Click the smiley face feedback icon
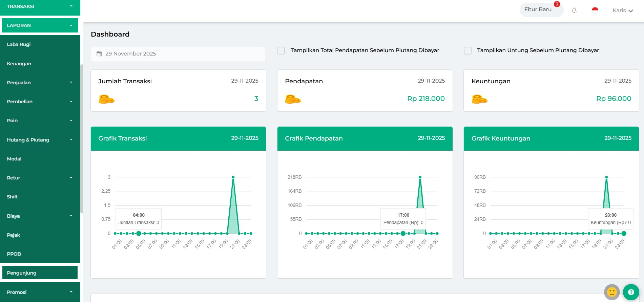The height and width of the screenshot is (302, 644). pyautogui.click(x=612, y=292)
